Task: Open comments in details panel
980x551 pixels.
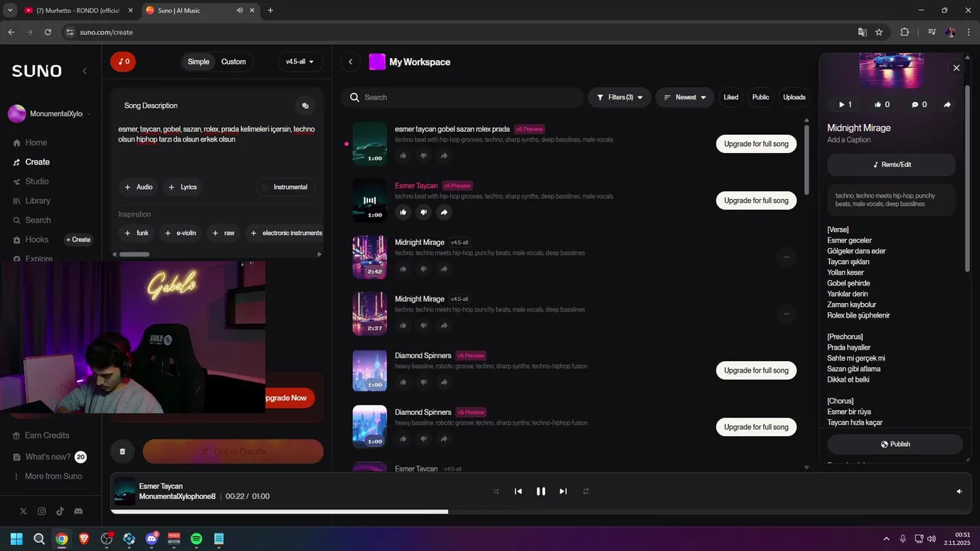Action: (919, 104)
